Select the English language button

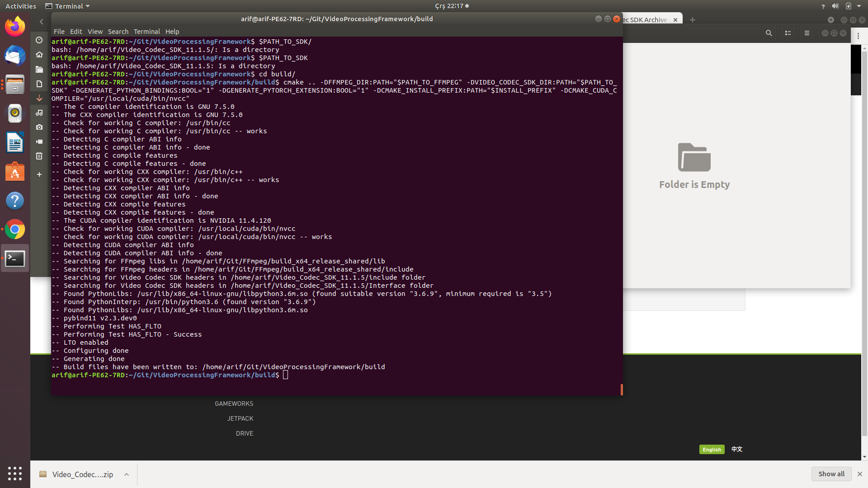(x=712, y=449)
